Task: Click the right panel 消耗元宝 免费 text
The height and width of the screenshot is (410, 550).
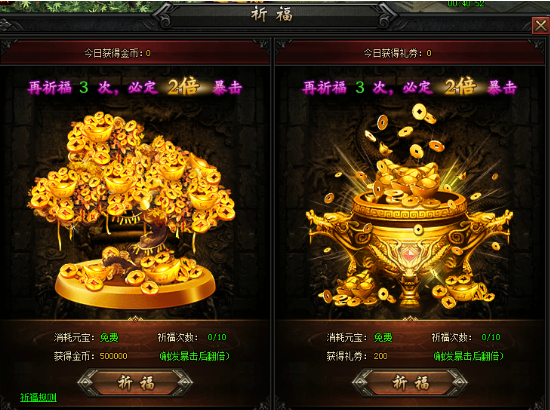Action: coord(360,338)
